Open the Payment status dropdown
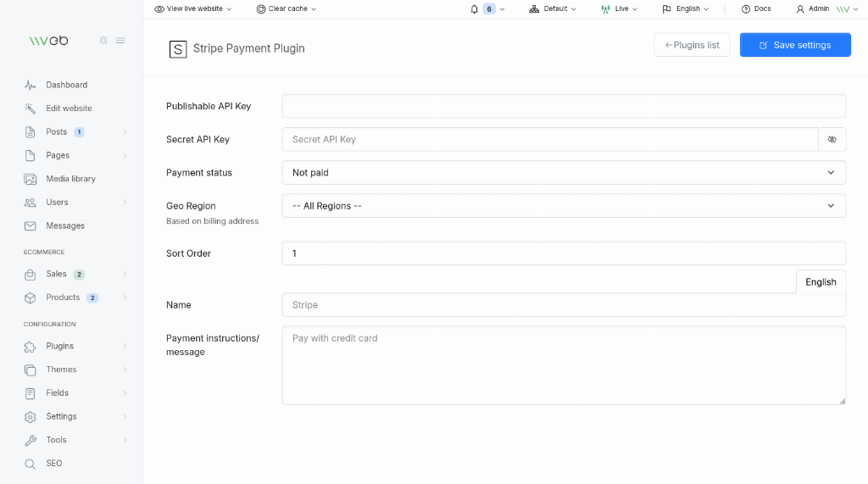868x484 pixels. tap(564, 173)
